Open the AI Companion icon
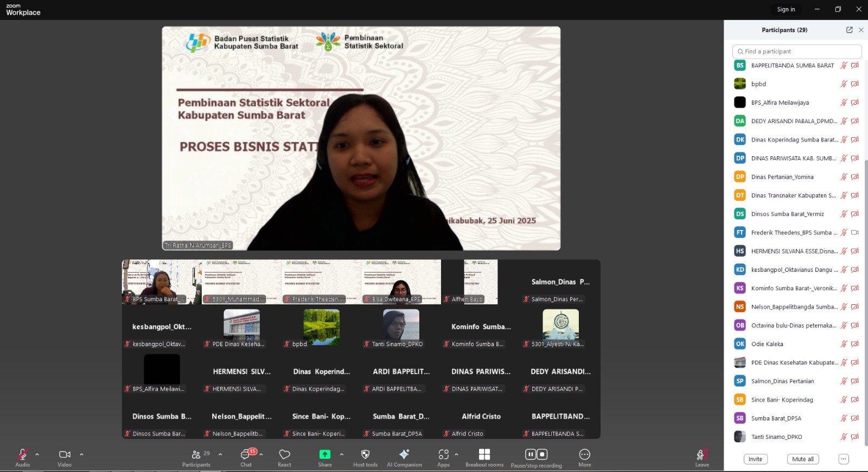Screen dimensions: 868x472 (x=404, y=455)
